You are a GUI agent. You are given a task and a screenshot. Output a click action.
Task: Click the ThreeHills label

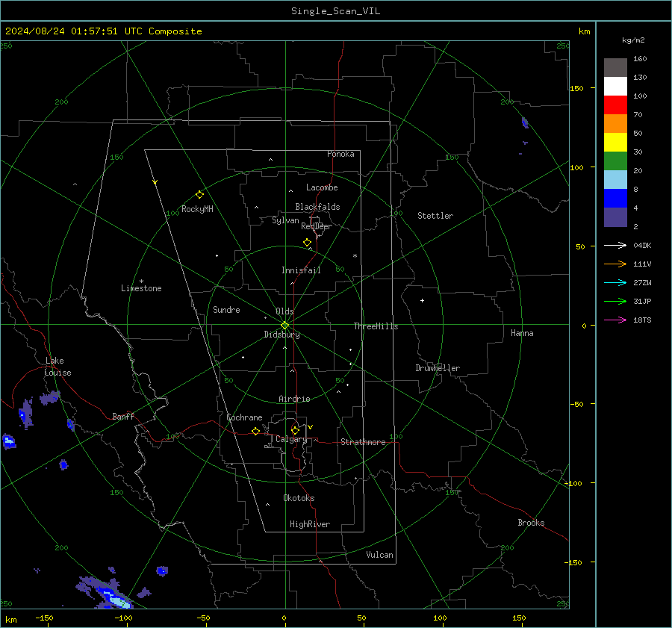click(x=376, y=326)
